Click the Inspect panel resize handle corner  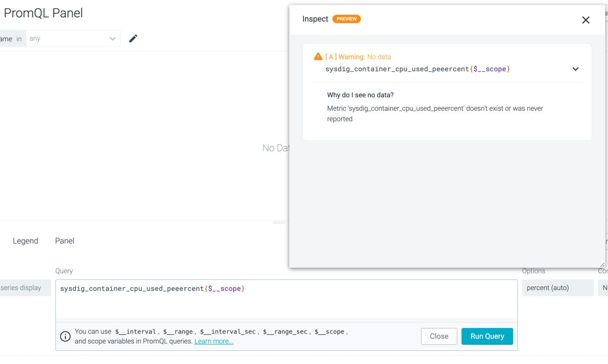pyautogui.click(x=602, y=264)
